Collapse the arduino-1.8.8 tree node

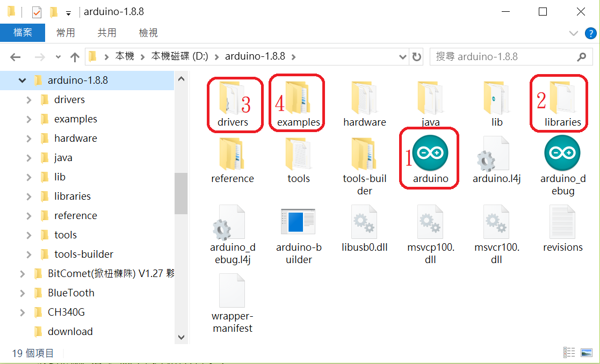click(x=22, y=81)
